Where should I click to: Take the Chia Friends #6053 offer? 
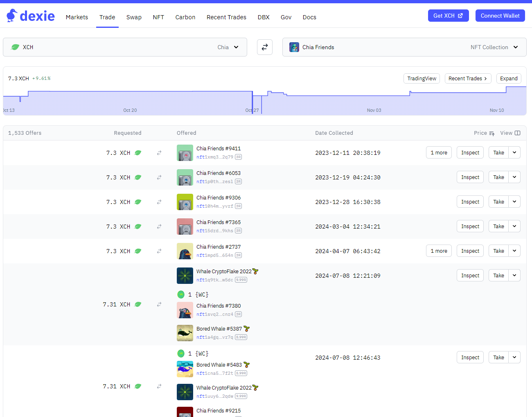point(498,177)
